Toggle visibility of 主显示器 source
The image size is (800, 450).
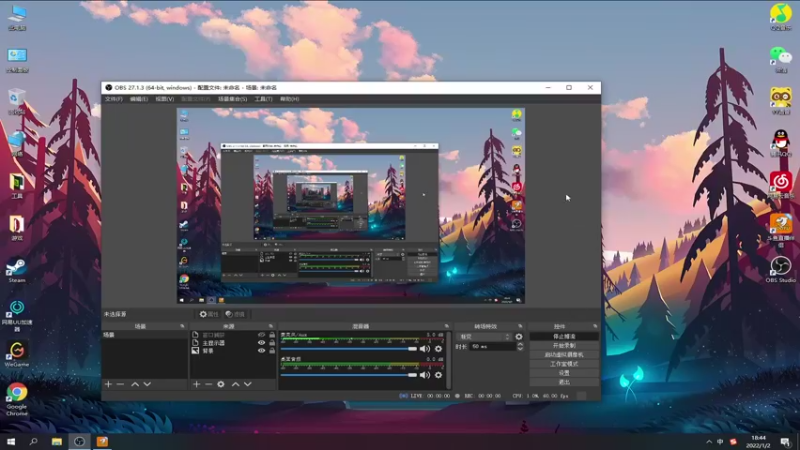(261, 343)
